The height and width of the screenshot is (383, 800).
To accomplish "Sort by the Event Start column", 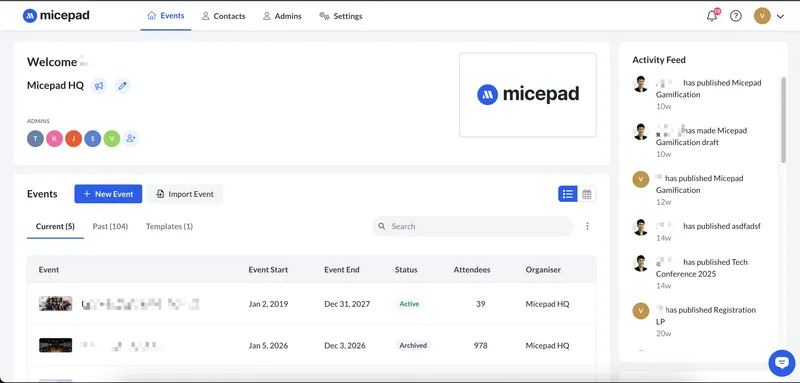I will pos(268,270).
